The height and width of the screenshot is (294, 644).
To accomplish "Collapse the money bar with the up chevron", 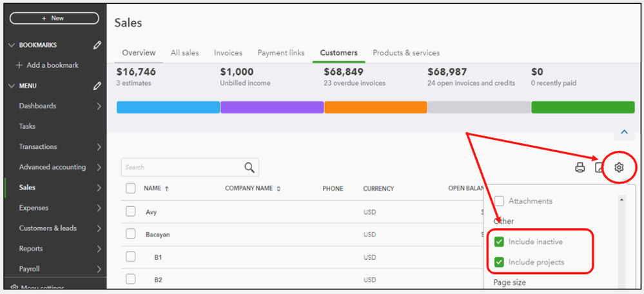I will (623, 132).
